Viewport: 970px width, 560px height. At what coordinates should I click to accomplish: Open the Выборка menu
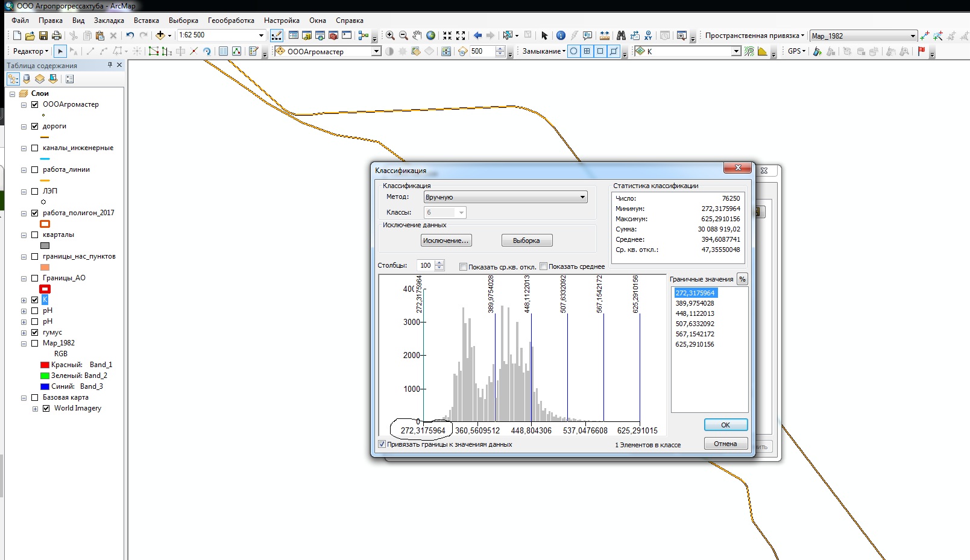point(183,20)
